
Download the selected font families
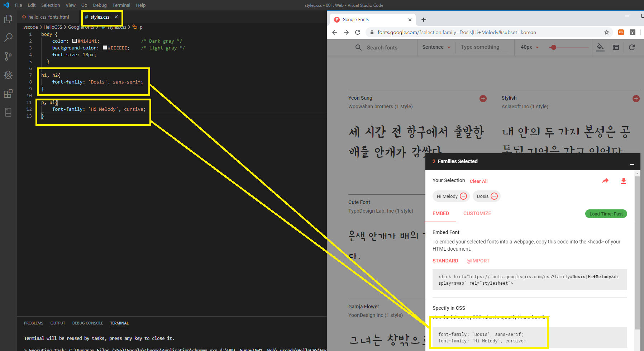624,181
